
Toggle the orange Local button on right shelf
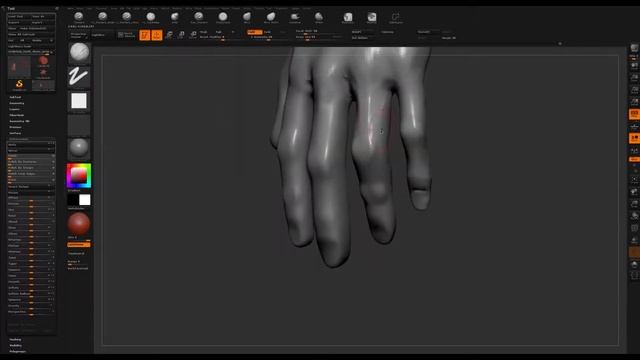pos(634,138)
